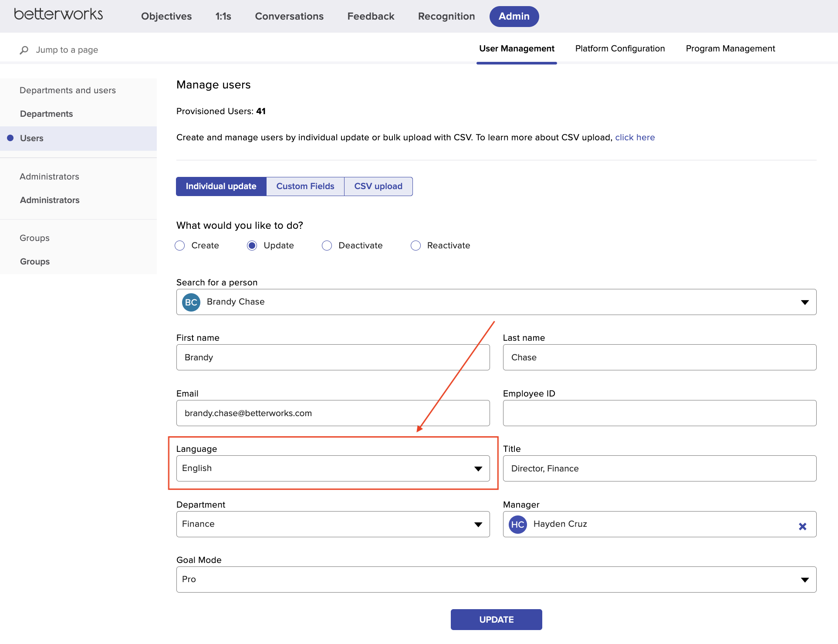Select the Create radio button
The height and width of the screenshot is (644, 838).
(179, 245)
